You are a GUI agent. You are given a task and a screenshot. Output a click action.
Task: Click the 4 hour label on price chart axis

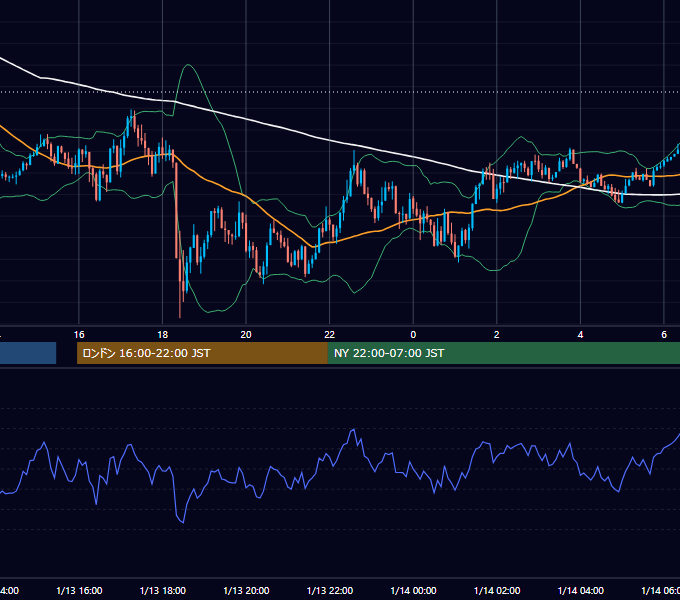(580, 334)
